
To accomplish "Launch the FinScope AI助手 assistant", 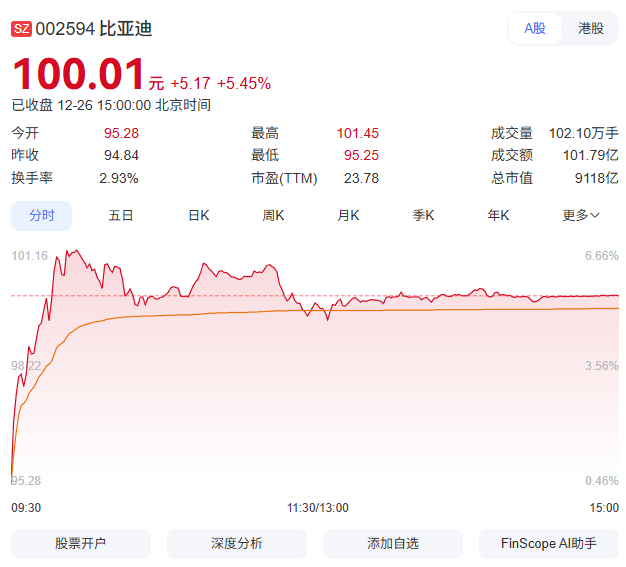I will 549,543.
